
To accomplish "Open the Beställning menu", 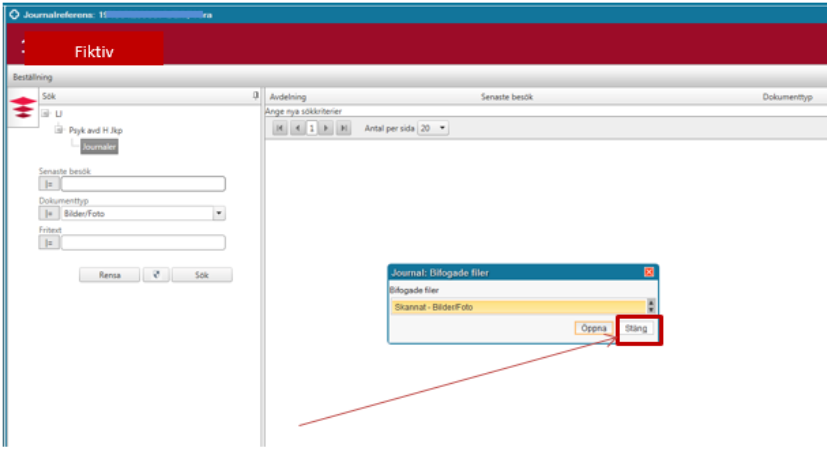I will point(32,77).
